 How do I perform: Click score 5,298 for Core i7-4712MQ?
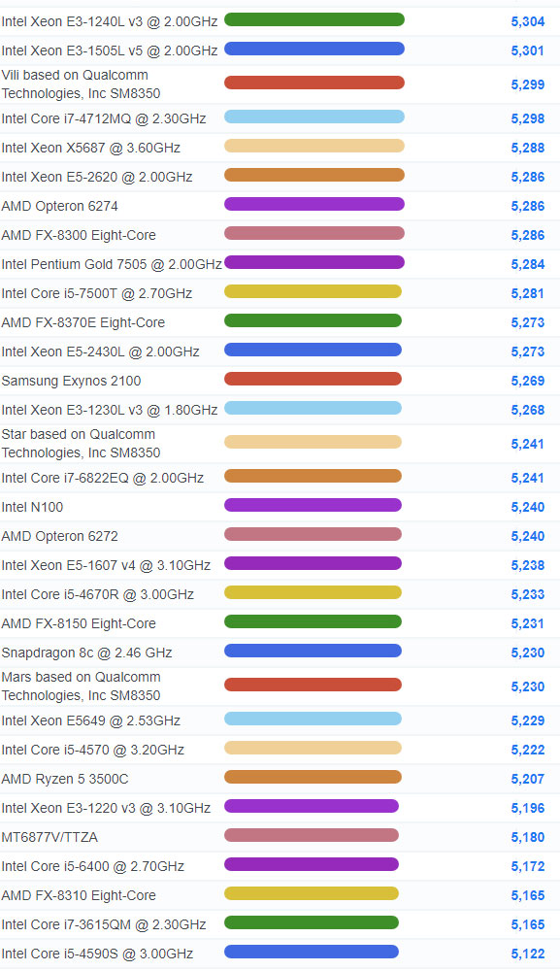click(x=528, y=118)
